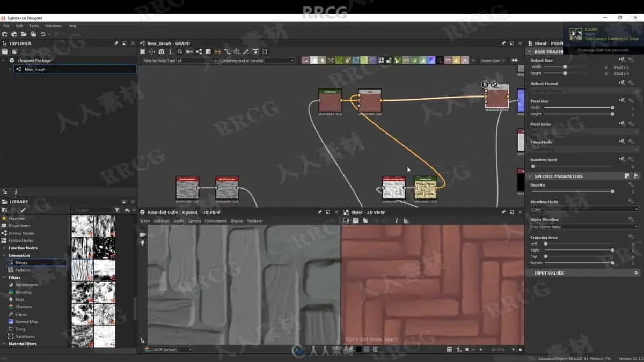This screenshot has height=362, width=644.
Task: Pin the graph view panel
Action: pos(503,43)
